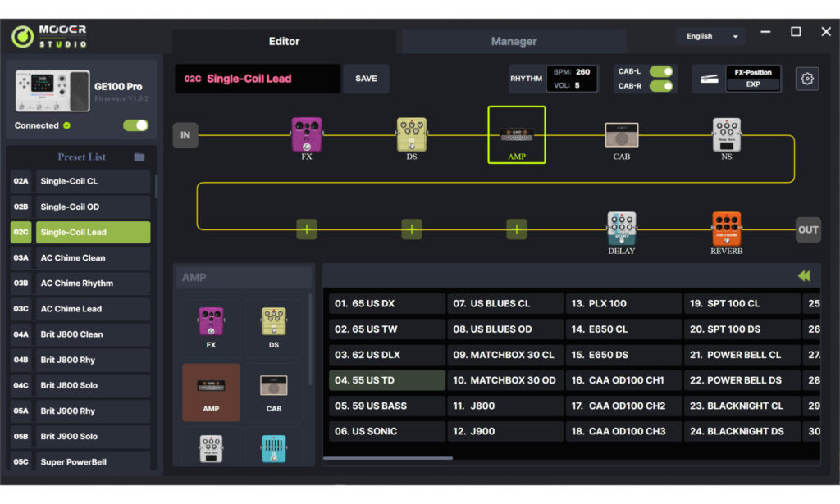Edit the BPM value 260

[x=583, y=71]
